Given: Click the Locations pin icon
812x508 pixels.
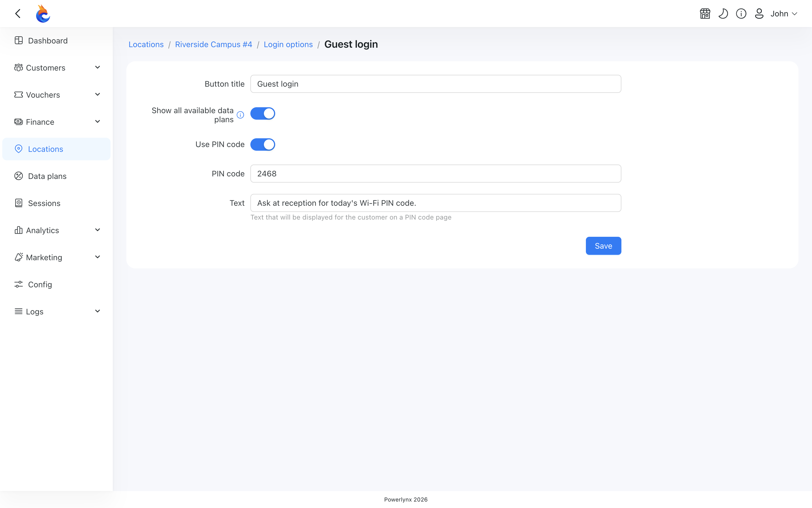Looking at the screenshot, I should (x=19, y=149).
